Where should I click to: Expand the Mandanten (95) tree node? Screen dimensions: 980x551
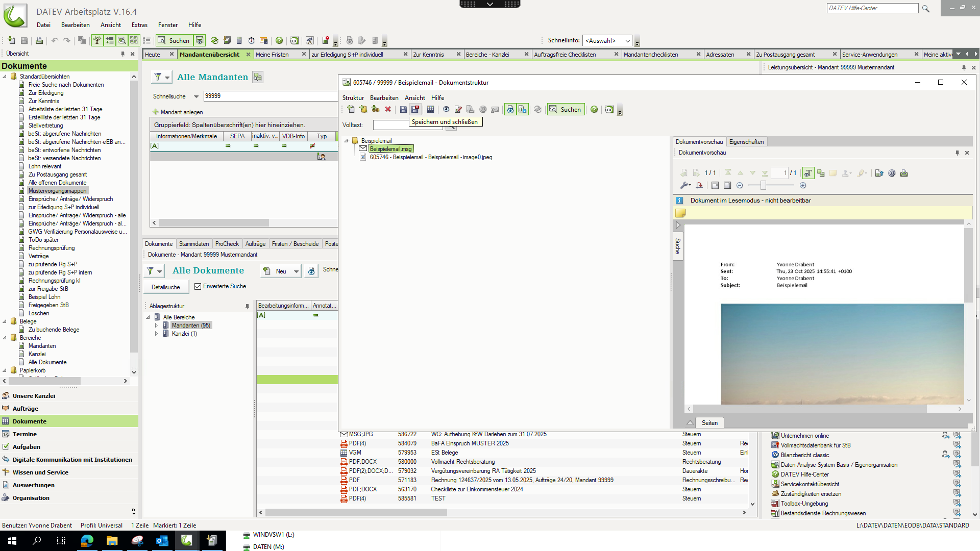tap(157, 325)
